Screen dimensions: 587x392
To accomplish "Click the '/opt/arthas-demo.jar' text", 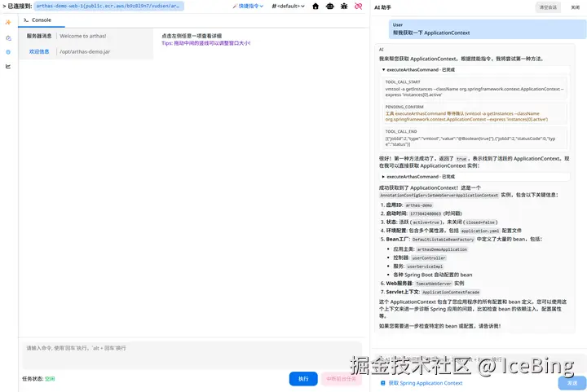I will tap(85, 51).
